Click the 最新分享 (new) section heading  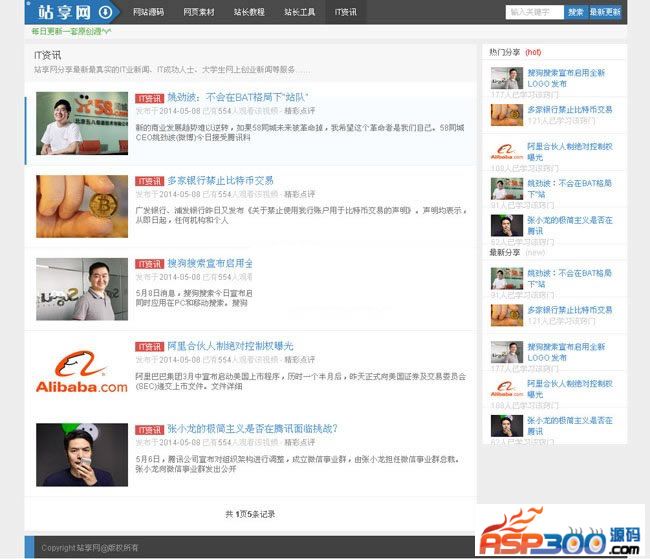coord(517,252)
